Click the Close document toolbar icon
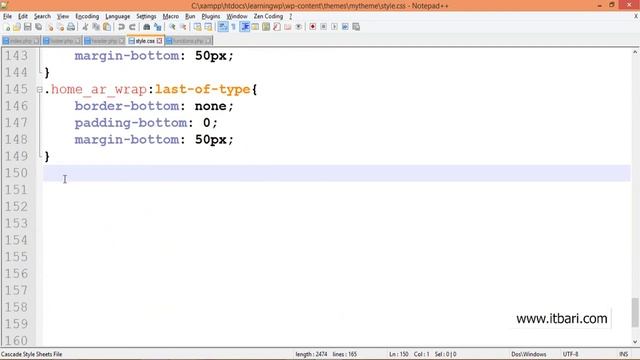 pos(50,27)
